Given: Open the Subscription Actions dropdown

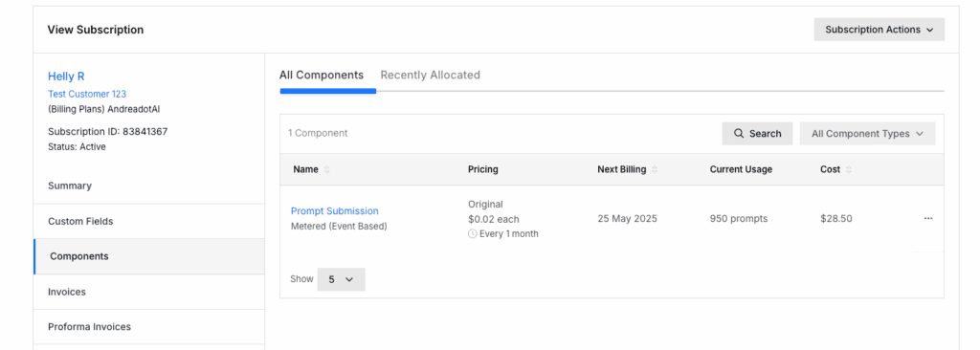Looking at the screenshot, I should click(879, 30).
